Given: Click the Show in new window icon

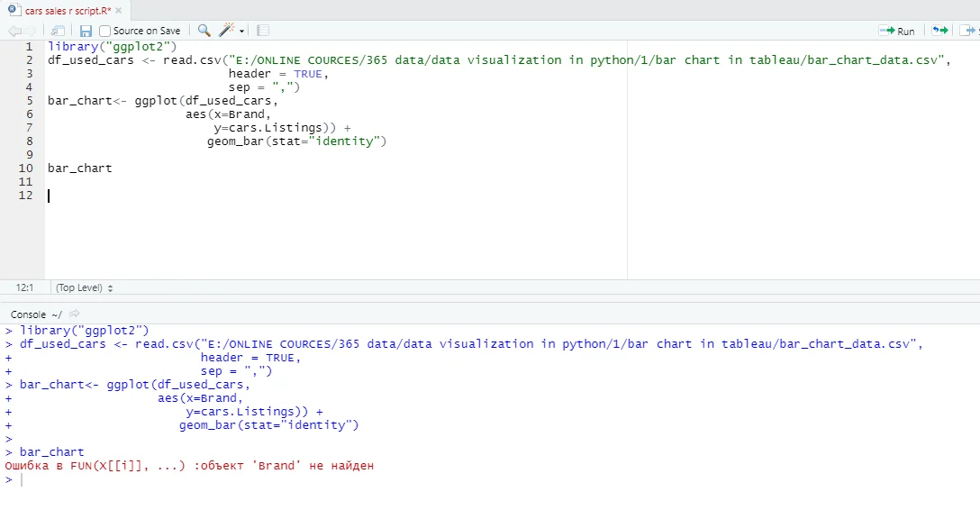Looking at the screenshot, I should click(x=58, y=31).
